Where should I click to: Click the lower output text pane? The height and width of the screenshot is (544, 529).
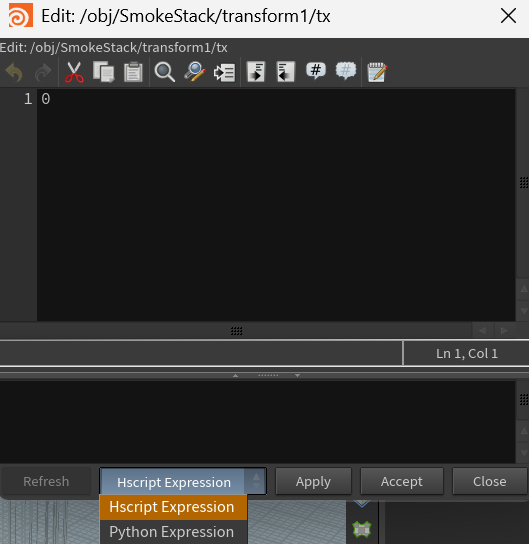pyautogui.click(x=258, y=422)
